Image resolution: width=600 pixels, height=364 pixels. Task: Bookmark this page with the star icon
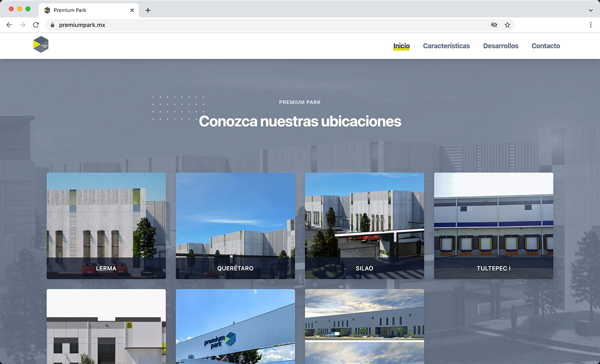507,25
